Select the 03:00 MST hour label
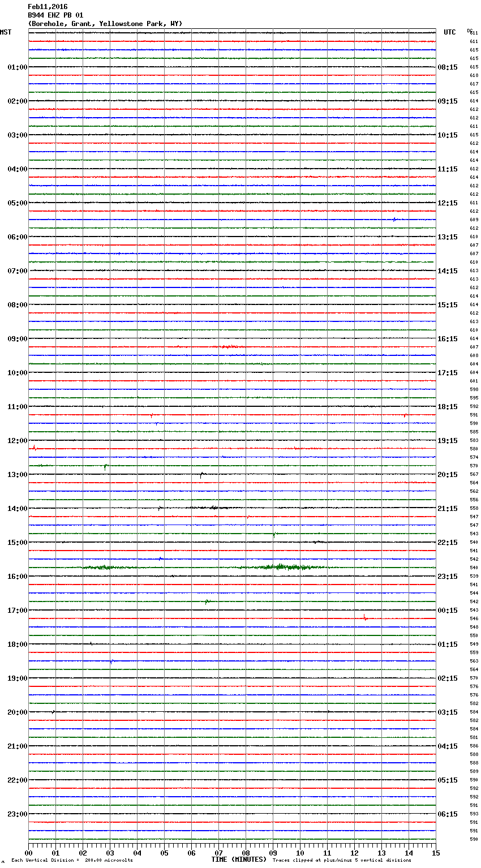The width and height of the screenshot is (481, 868). pos(17,135)
